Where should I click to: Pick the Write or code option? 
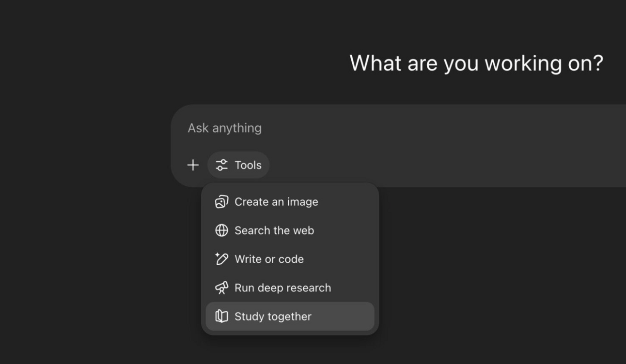point(269,259)
